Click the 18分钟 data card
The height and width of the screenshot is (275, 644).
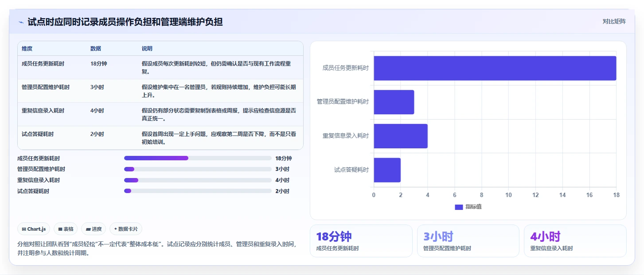coord(361,241)
